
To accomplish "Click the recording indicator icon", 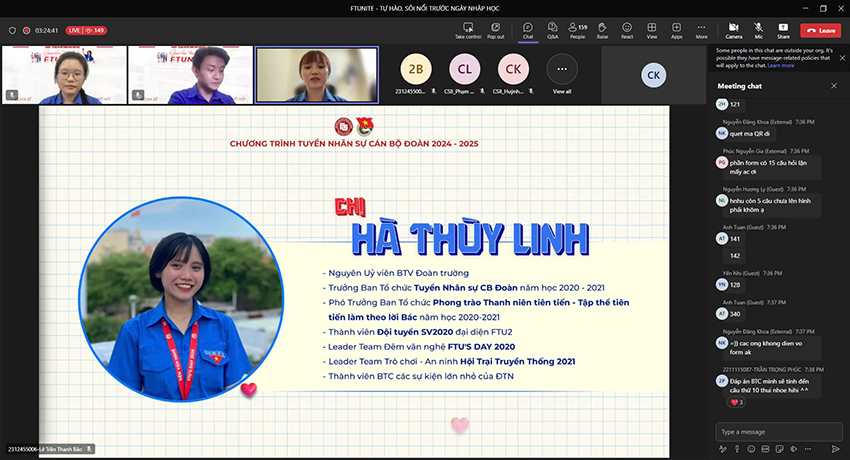I will click(26, 31).
